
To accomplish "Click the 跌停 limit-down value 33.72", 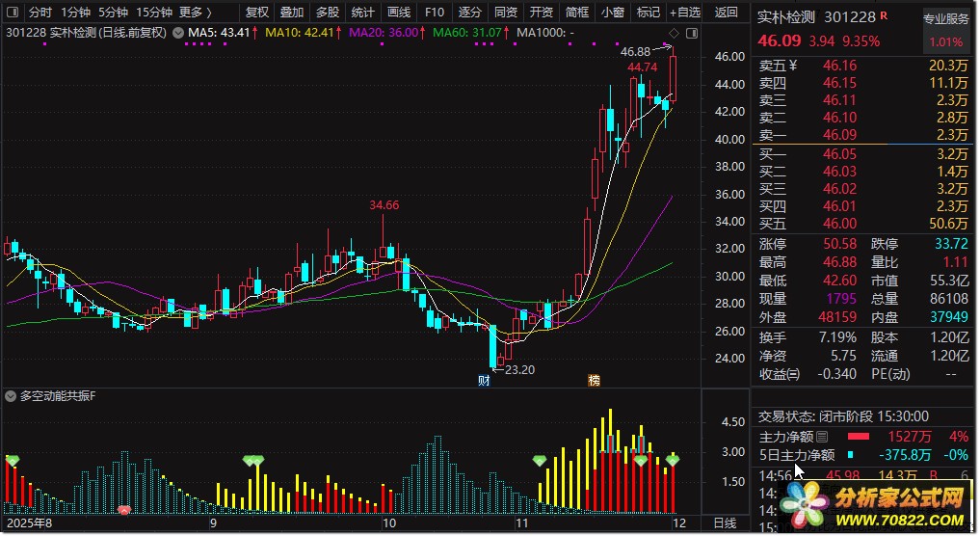I will click(951, 244).
